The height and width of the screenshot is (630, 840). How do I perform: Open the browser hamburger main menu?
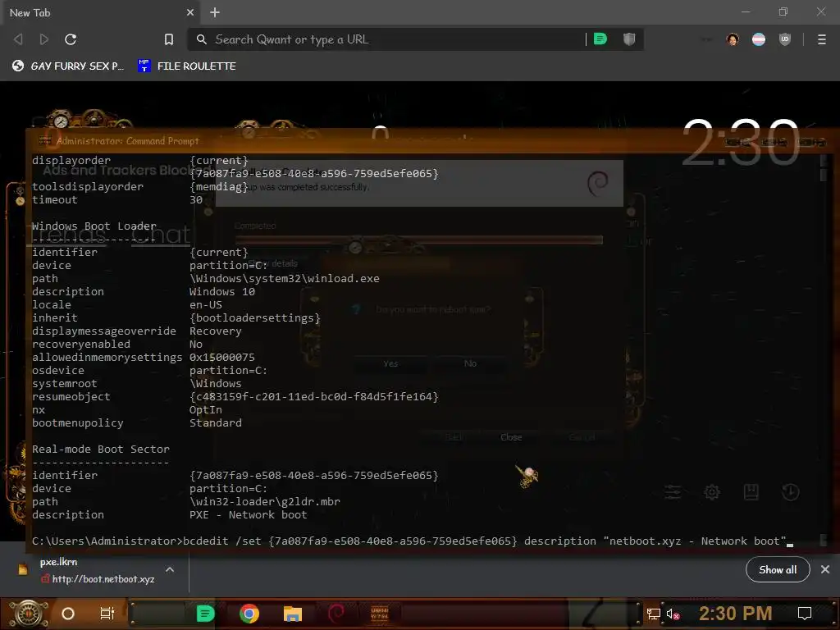pyautogui.click(x=821, y=39)
